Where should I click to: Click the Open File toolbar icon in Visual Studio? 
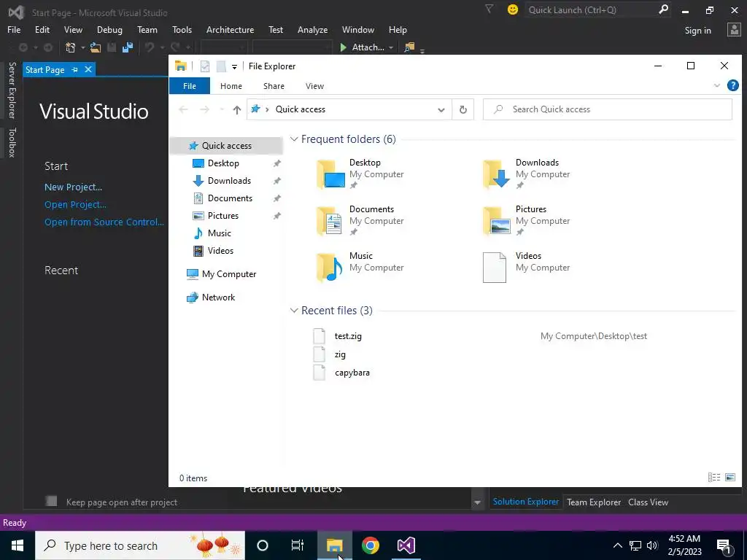coord(96,47)
